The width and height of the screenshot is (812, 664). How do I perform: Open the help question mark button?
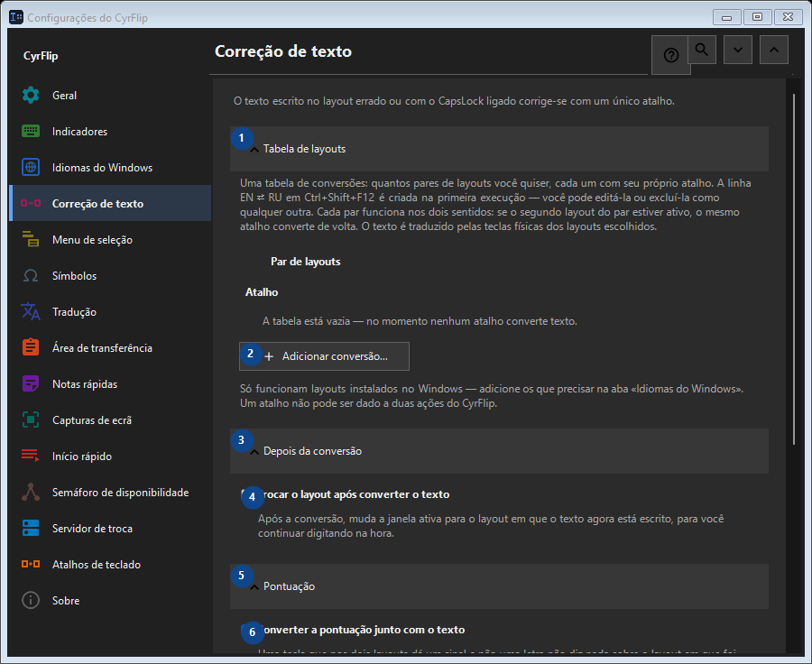[670, 55]
